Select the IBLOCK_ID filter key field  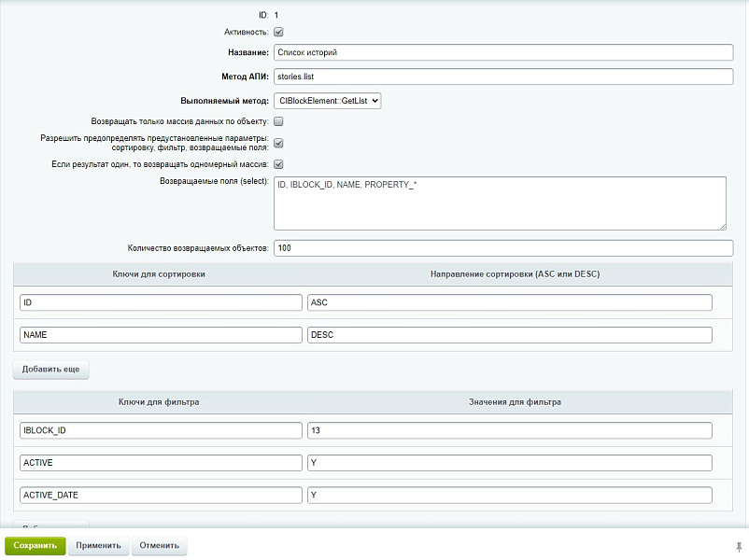tap(161, 430)
